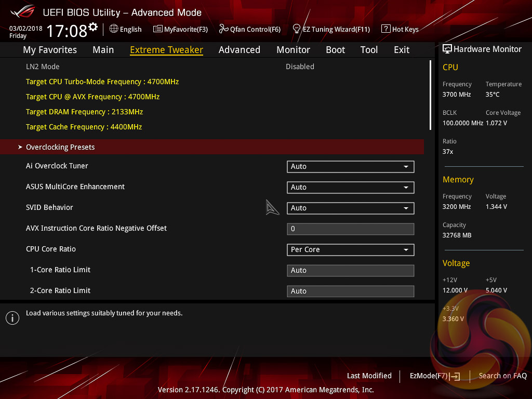Click the EzMode exit arrow icon
This screenshot has height=399, width=532.
point(455,376)
